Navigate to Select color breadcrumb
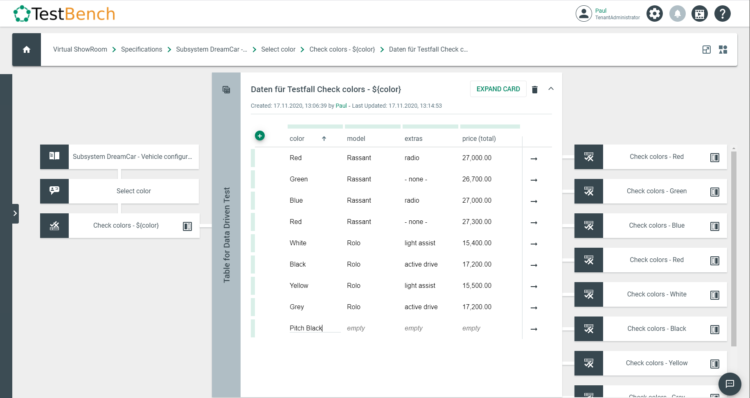Image resolution: width=750 pixels, height=398 pixels. pyautogui.click(x=278, y=49)
